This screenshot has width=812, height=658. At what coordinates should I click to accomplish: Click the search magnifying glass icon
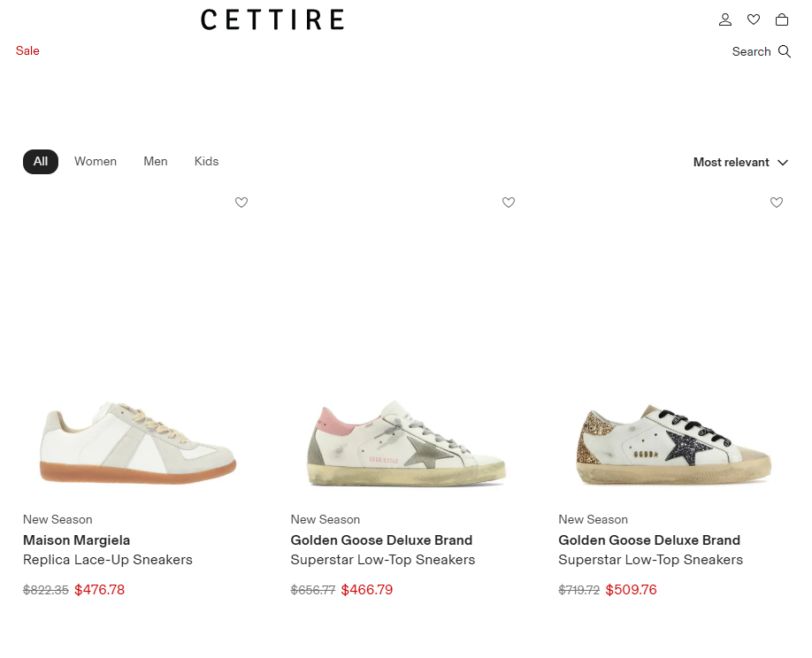point(785,51)
